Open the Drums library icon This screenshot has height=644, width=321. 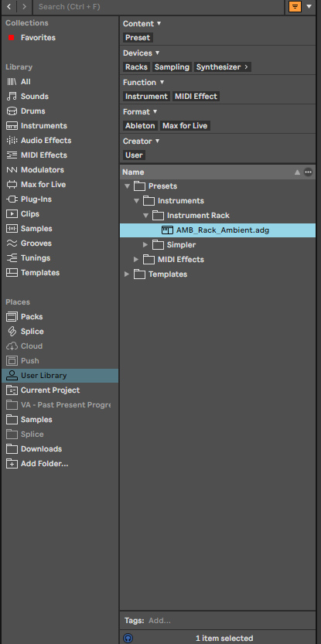(x=12, y=111)
